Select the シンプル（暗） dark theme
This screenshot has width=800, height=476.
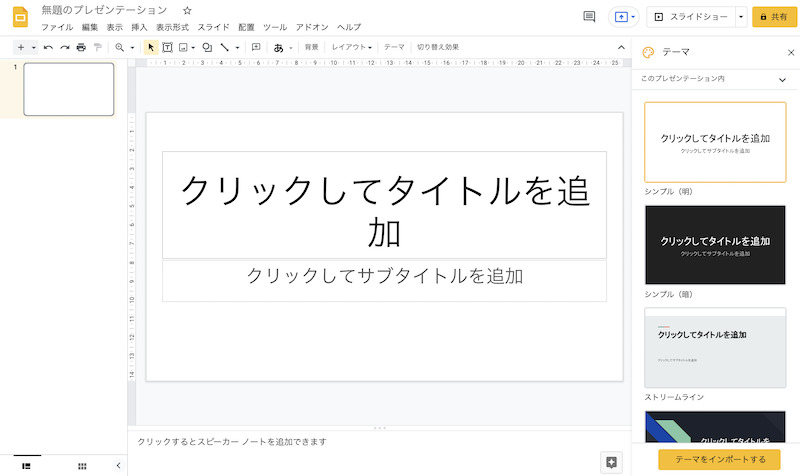(x=715, y=245)
